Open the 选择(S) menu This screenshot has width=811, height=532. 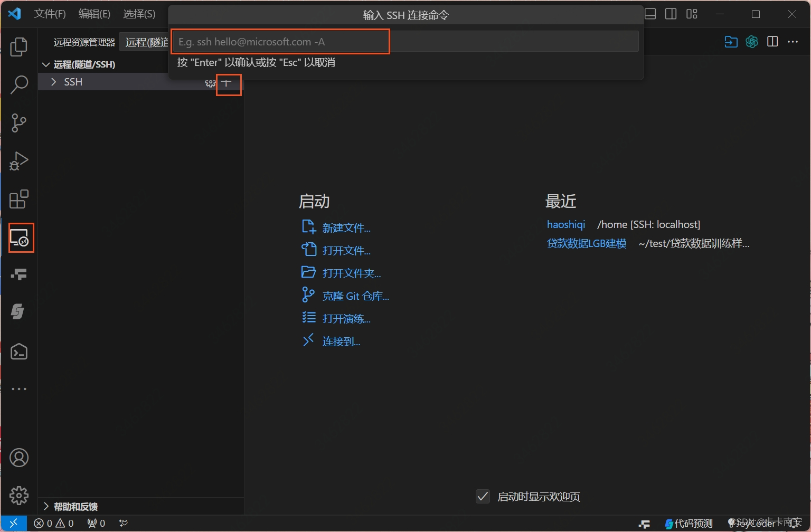tap(139, 14)
